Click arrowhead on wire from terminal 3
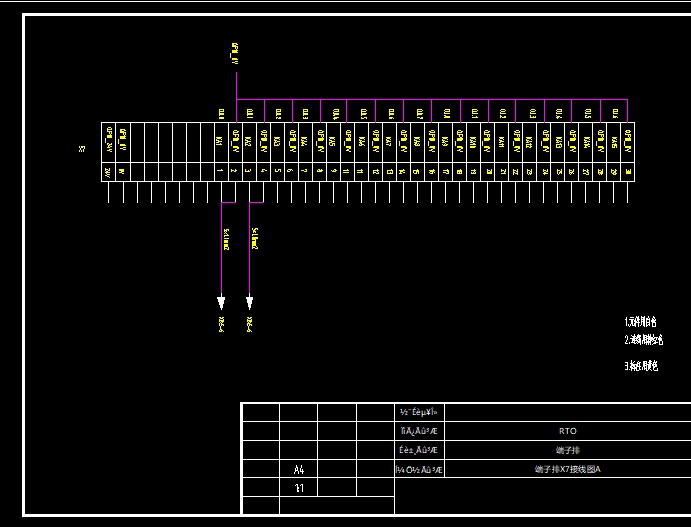The height and width of the screenshot is (527, 691). (x=249, y=302)
